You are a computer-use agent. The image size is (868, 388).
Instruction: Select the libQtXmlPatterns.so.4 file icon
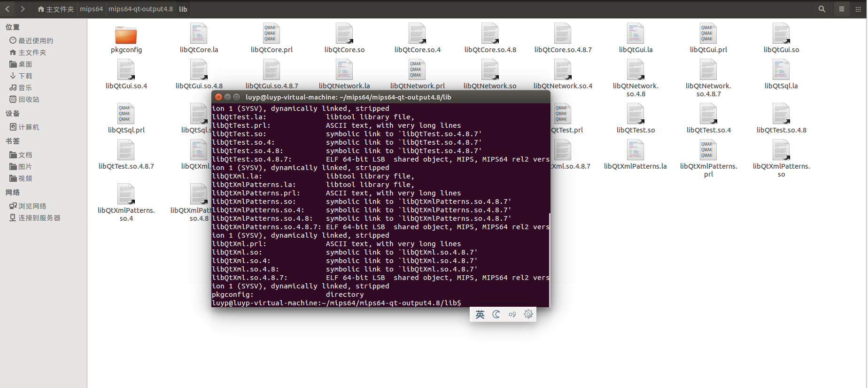pyautogui.click(x=126, y=194)
